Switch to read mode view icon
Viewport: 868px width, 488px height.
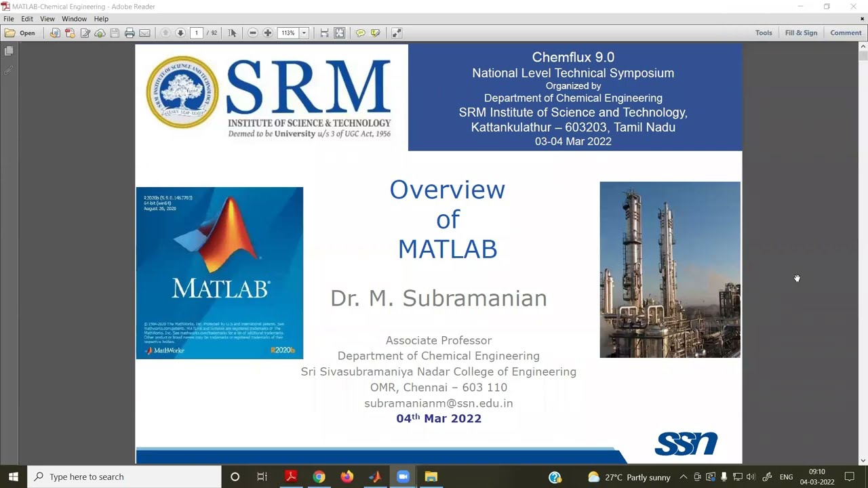pos(397,33)
